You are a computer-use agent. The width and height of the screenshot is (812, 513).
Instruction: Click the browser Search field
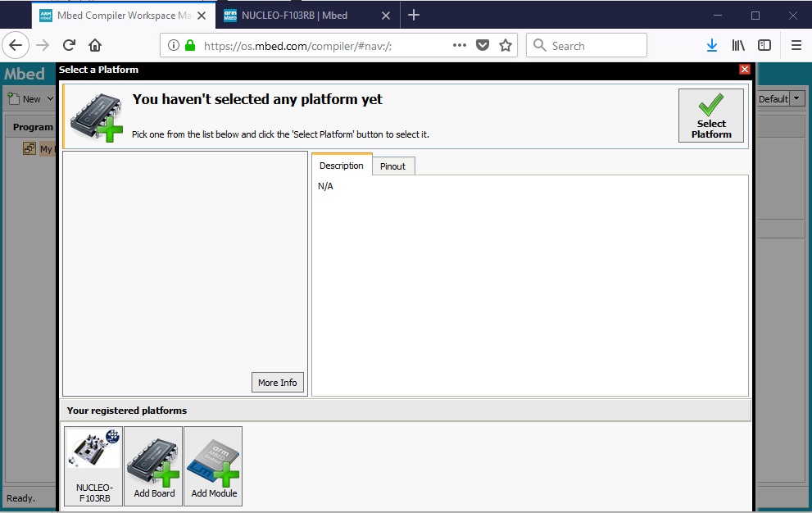click(586, 46)
